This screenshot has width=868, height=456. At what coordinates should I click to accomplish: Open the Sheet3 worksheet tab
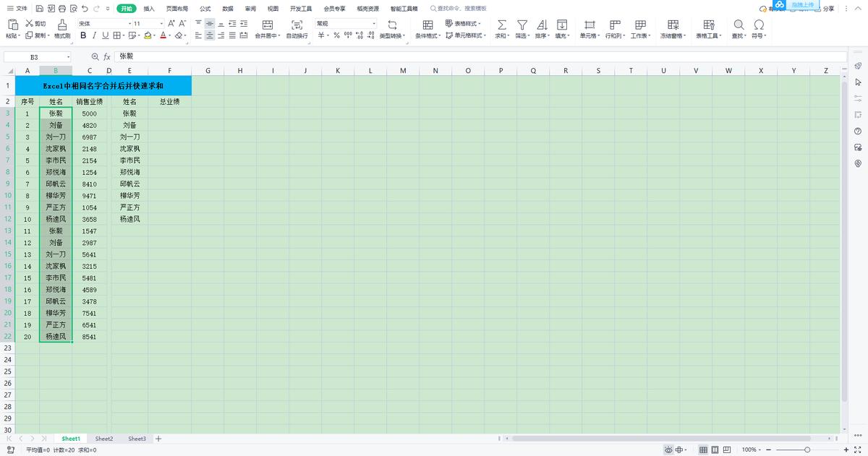click(137, 439)
